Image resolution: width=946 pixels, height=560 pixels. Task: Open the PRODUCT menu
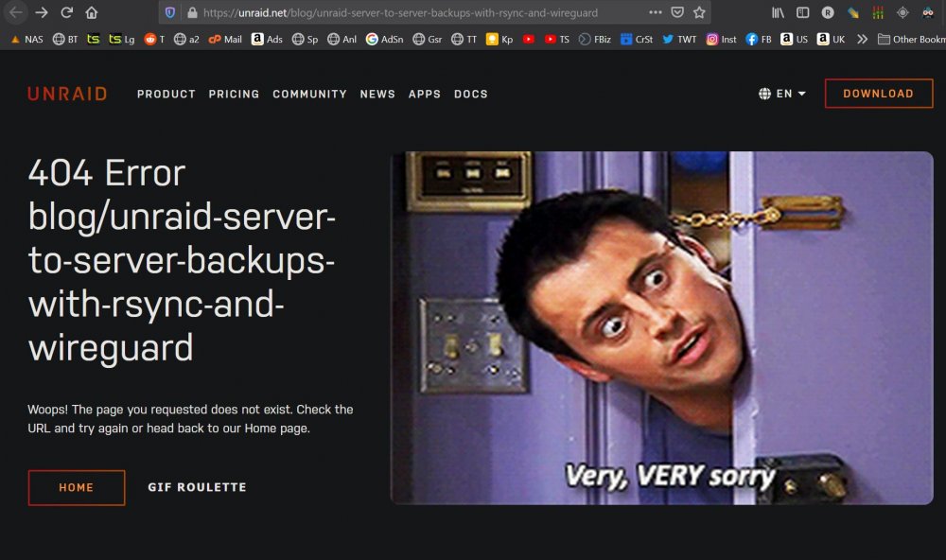(x=166, y=95)
